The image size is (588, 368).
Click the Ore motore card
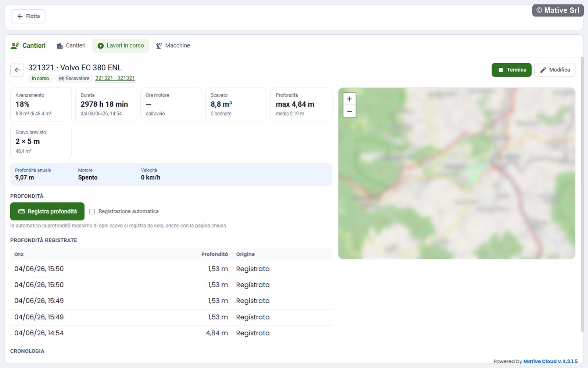[171, 105]
